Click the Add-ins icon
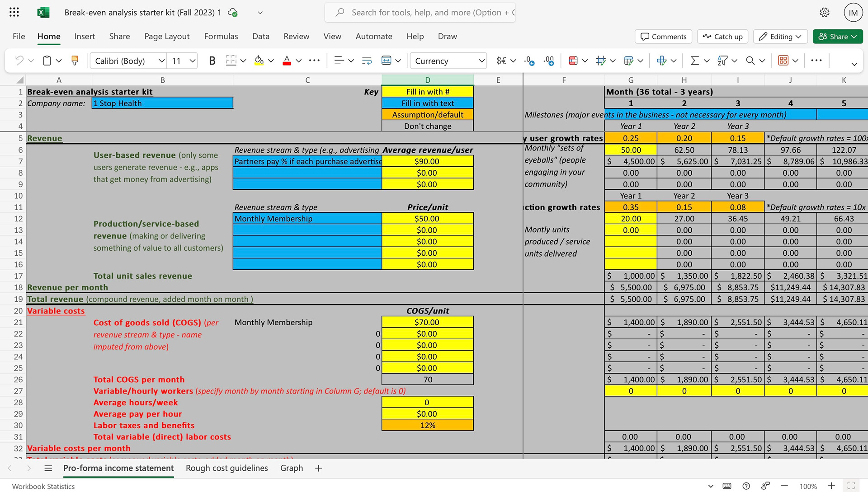Viewport: 868px width, 492px height. [783, 61]
